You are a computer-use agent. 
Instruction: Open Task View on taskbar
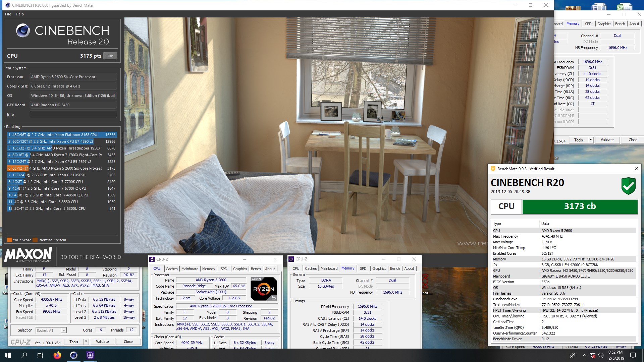click(40, 355)
